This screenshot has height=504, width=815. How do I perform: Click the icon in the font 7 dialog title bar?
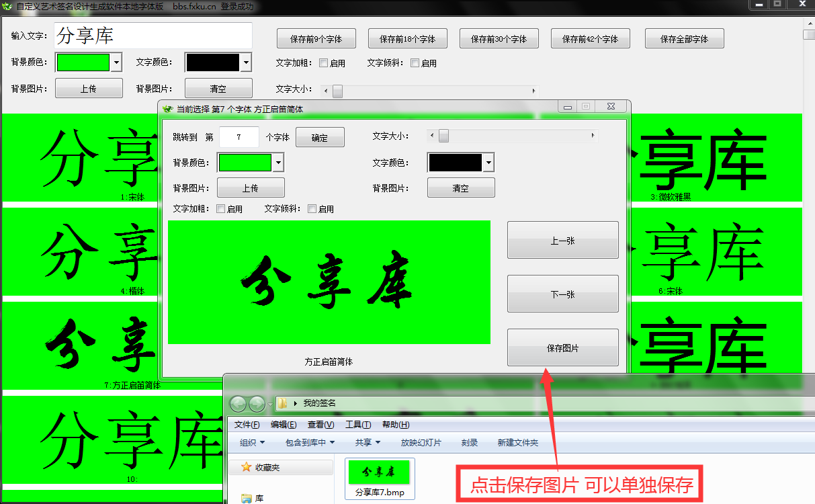point(167,108)
